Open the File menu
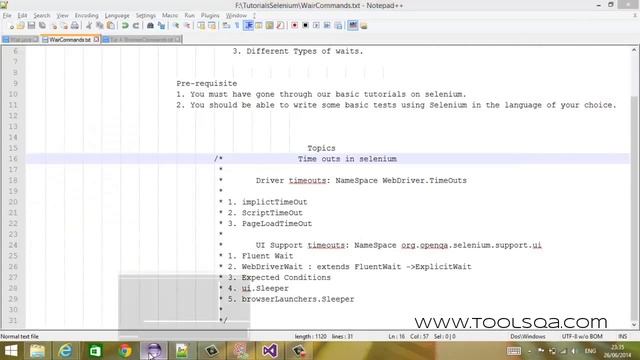Viewport: 640px width, 360px height. (7, 16)
